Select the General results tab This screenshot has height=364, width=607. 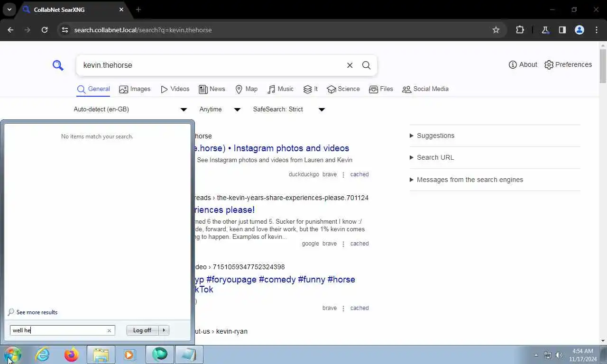click(93, 89)
